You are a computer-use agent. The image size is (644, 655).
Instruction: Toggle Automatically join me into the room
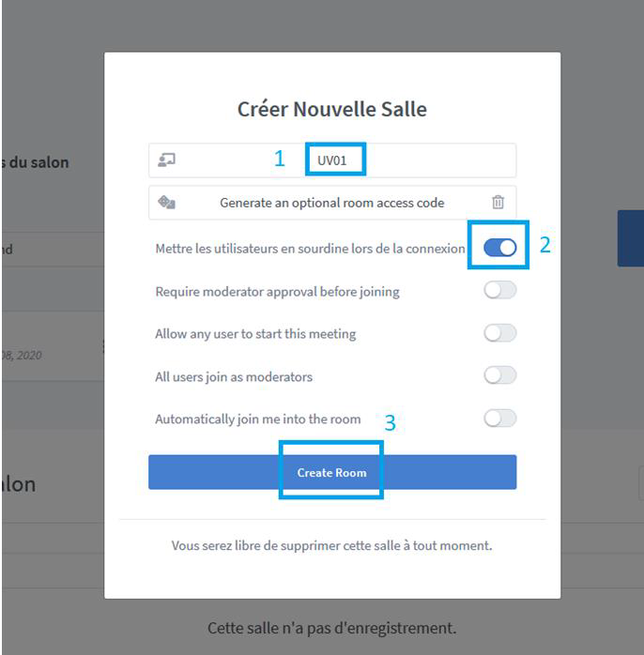point(499,419)
